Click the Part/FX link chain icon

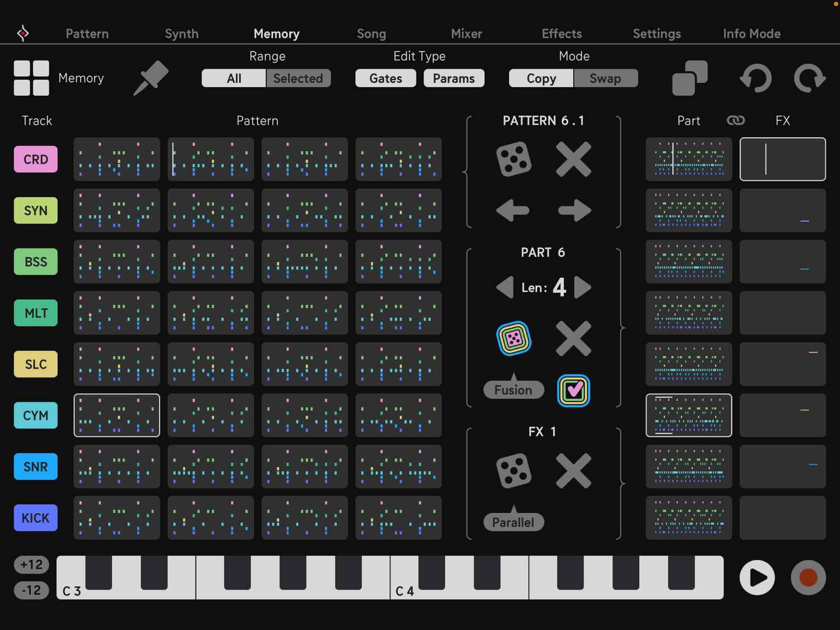(x=735, y=120)
